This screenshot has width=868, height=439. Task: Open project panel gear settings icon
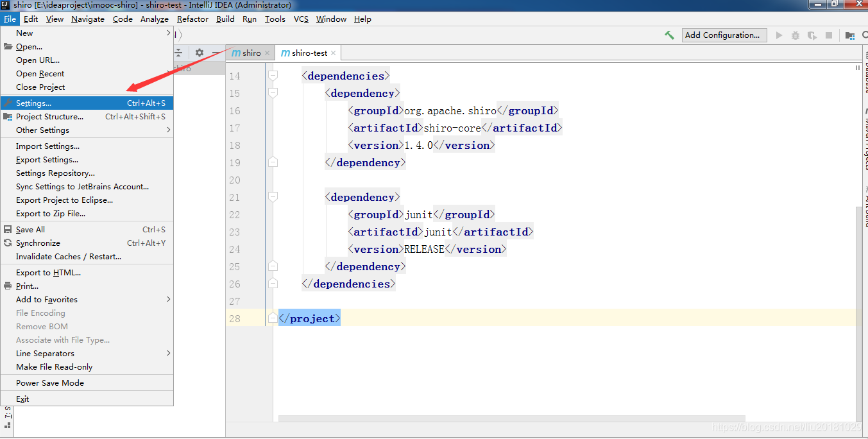pyautogui.click(x=200, y=53)
